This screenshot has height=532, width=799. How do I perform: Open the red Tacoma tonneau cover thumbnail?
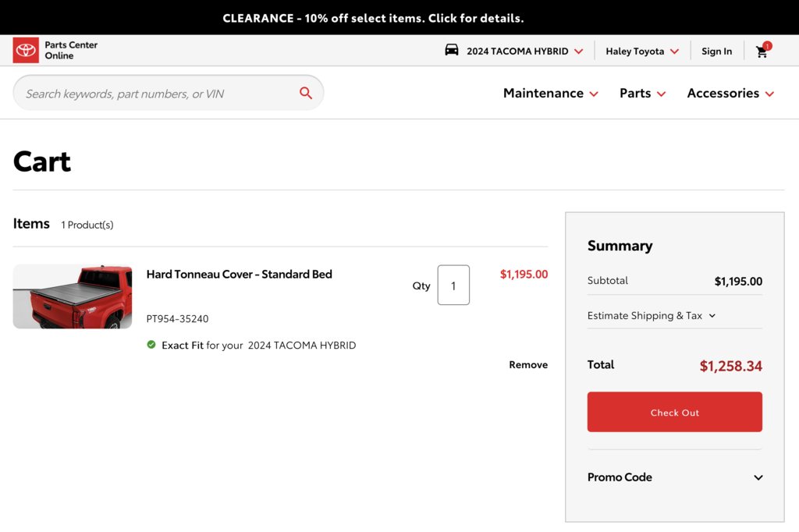[x=73, y=296]
